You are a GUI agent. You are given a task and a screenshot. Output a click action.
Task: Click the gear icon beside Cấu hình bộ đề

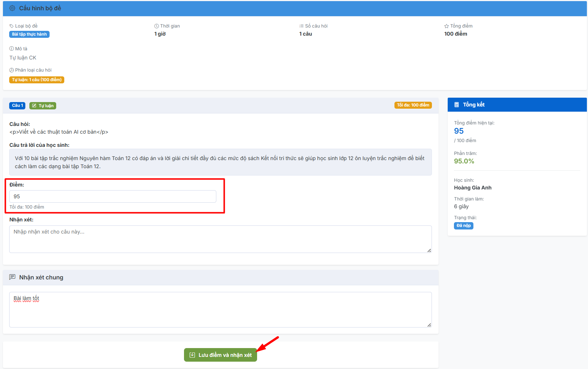click(x=12, y=8)
